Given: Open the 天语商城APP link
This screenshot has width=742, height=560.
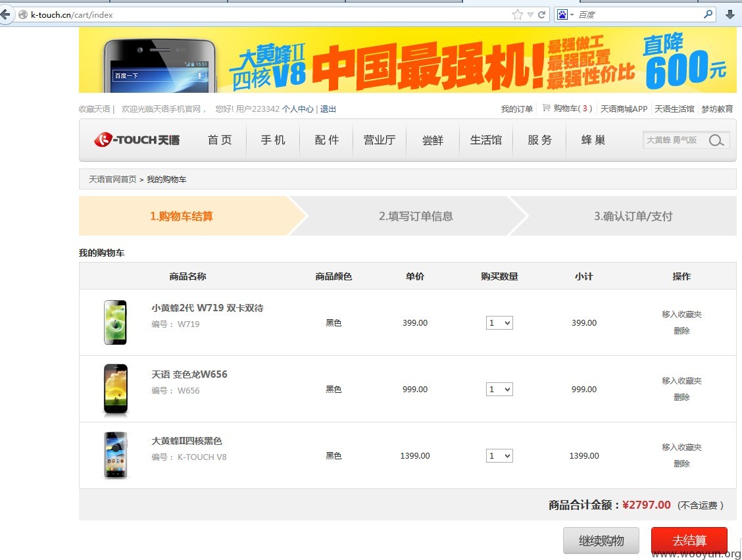Looking at the screenshot, I should point(624,109).
